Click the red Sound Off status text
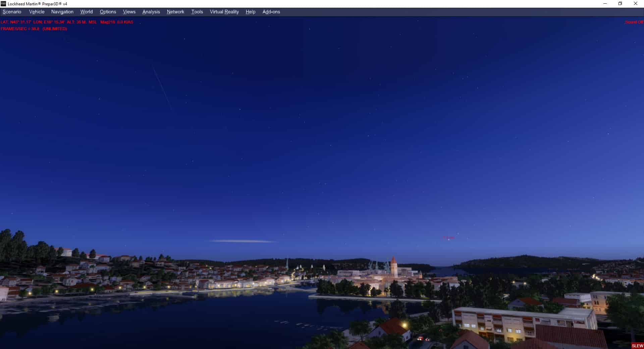This screenshot has height=349, width=644. [634, 22]
